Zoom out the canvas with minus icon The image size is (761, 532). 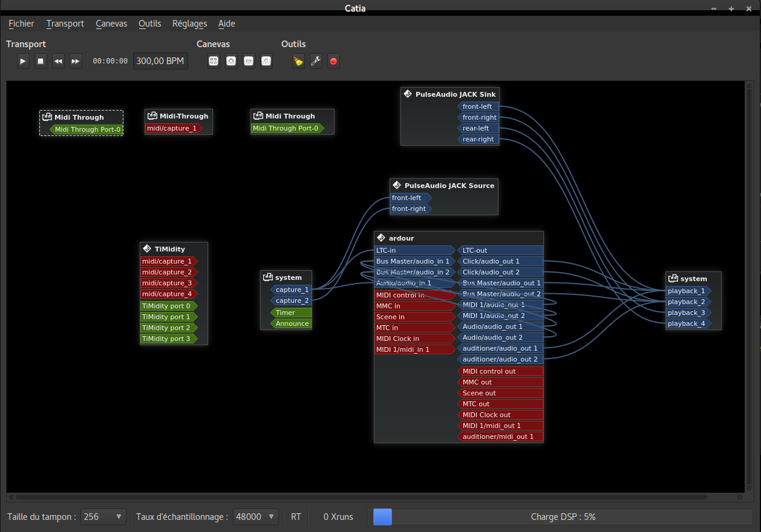coord(249,61)
